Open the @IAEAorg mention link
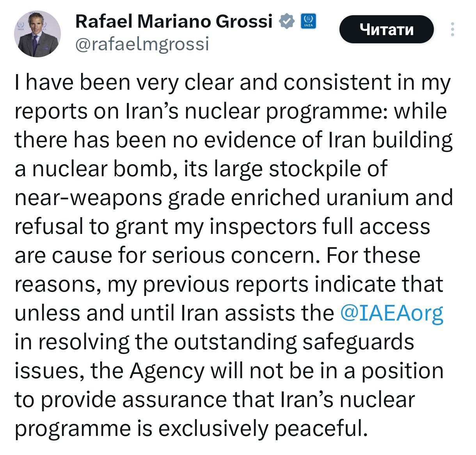This screenshot has width=476, height=455. coord(392,313)
